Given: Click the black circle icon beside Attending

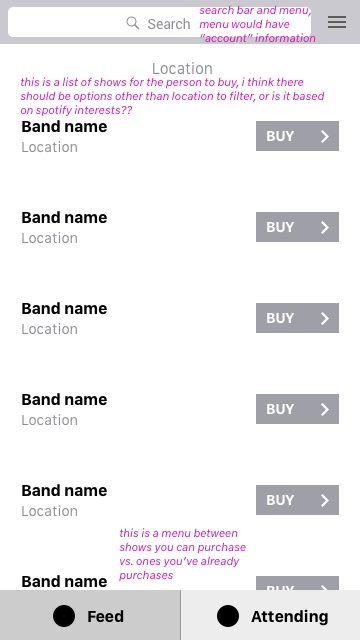Looking at the screenshot, I should pyautogui.click(x=228, y=616).
